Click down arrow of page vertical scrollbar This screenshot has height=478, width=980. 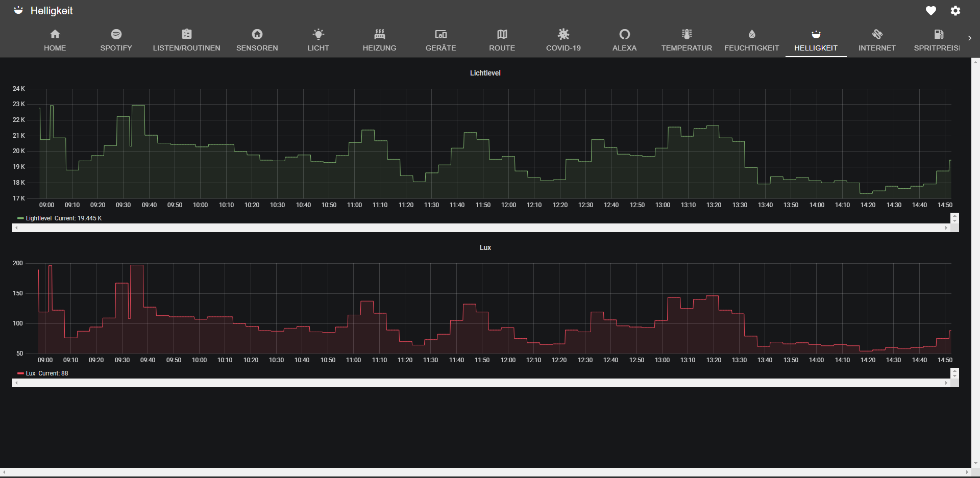(975, 463)
